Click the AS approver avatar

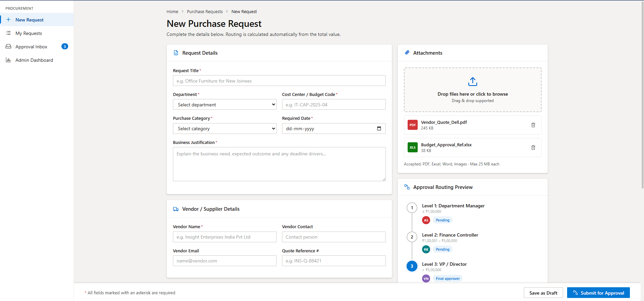click(426, 220)
